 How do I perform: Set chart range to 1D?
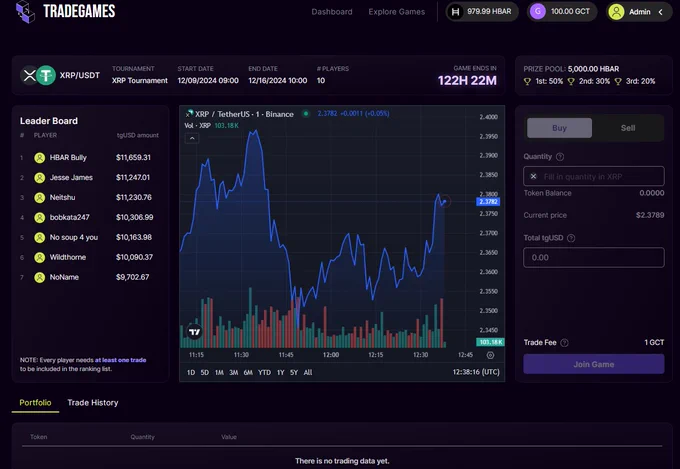click(x=191, y=372)
